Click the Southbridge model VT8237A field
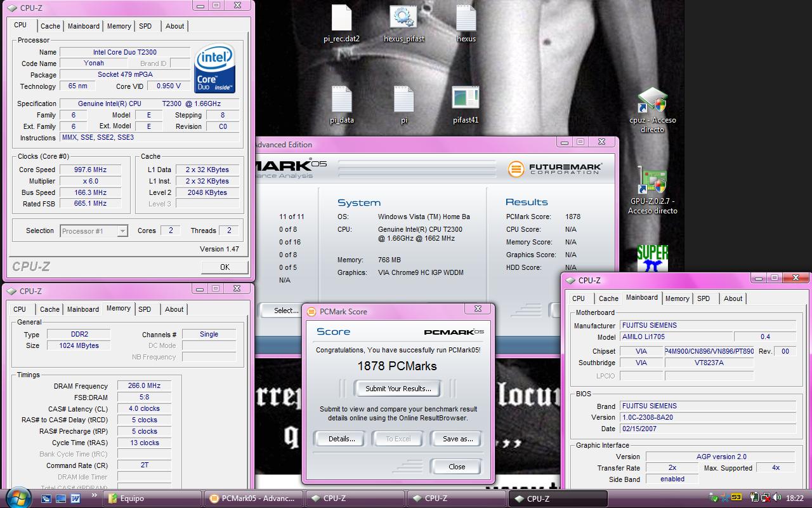The height and width of the screenshot is (508, 812). [x=709, y=363]
